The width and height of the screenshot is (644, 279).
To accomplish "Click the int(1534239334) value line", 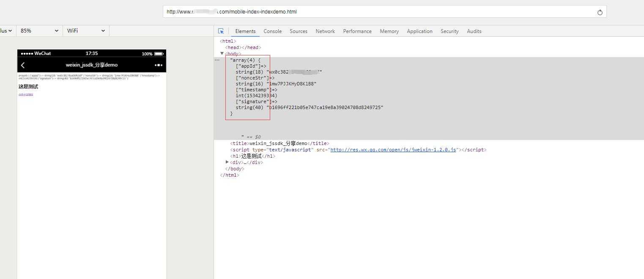I will coord(256,96).
